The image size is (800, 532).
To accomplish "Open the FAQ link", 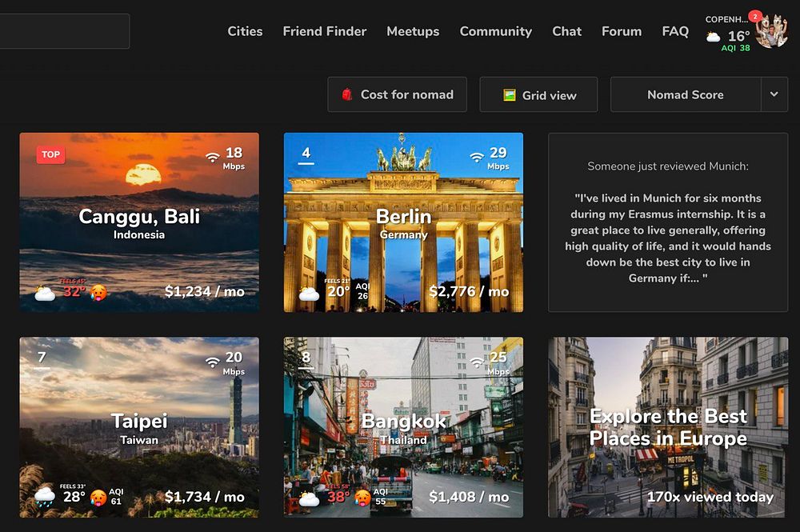I will pos(675,31).
